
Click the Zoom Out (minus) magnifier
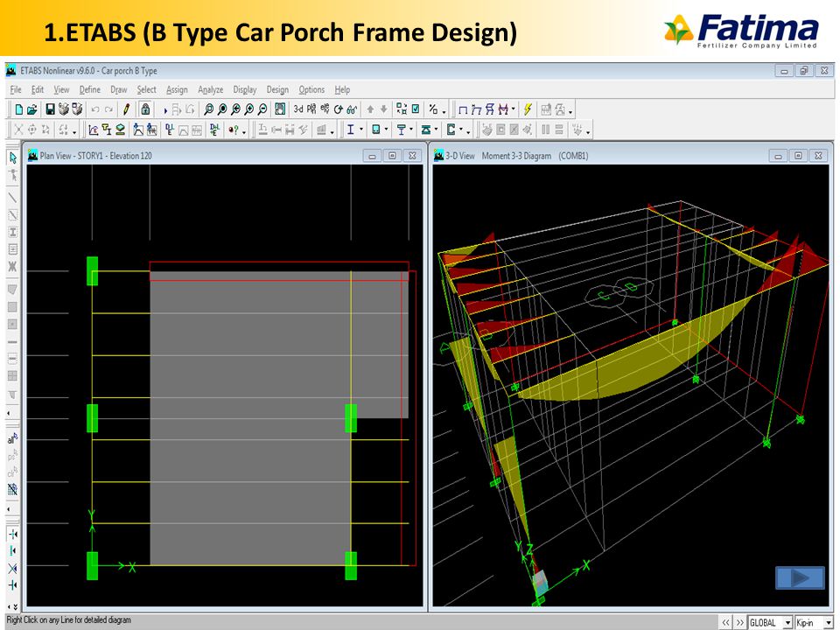[262, 110]
